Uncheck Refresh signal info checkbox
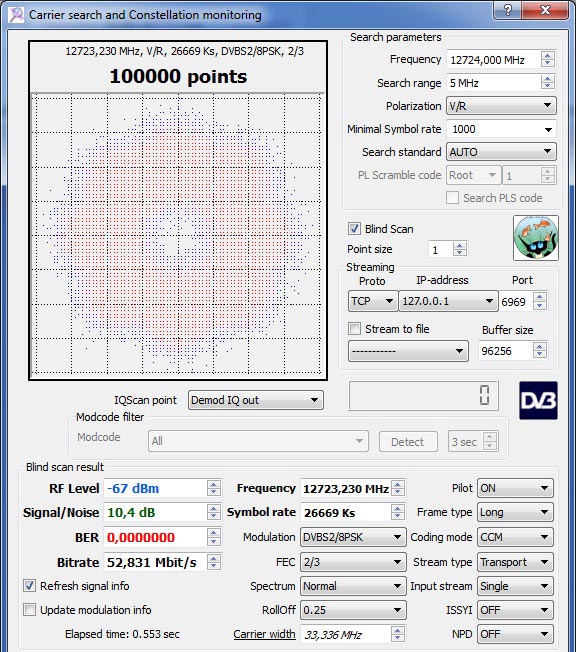 click(x=29, y=585)
